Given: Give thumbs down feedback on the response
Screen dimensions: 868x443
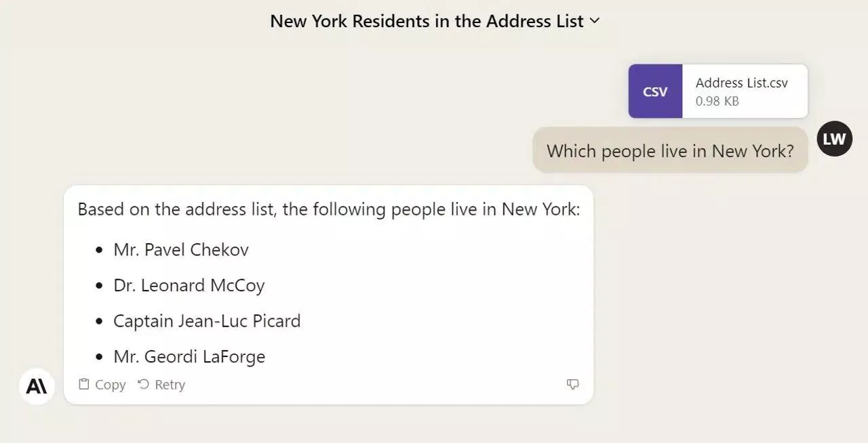Looking at the screenshot, I should (x=573, y=385).
